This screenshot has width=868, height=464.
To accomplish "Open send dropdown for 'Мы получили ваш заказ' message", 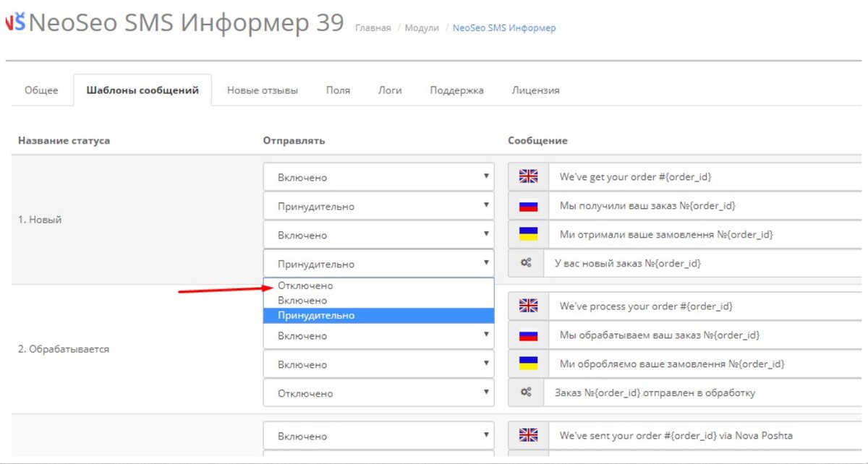I will pyautogui.click(x=378, y=206).
